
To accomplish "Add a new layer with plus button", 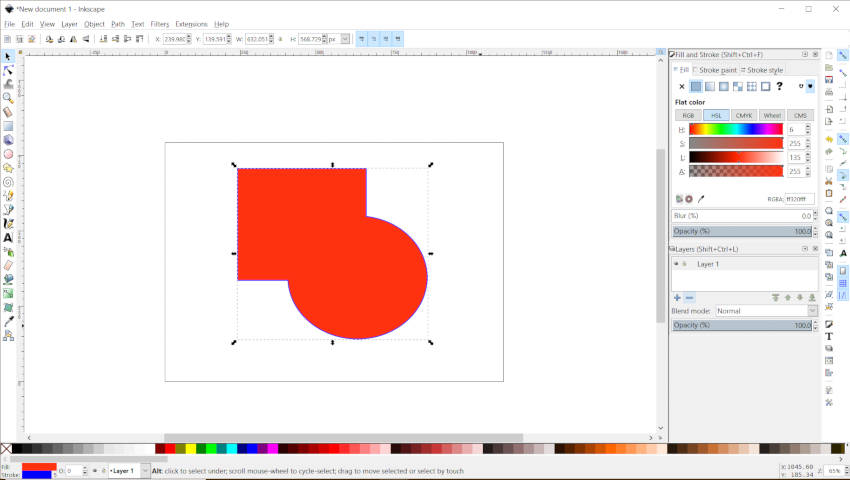I will [x=677, y=297].
